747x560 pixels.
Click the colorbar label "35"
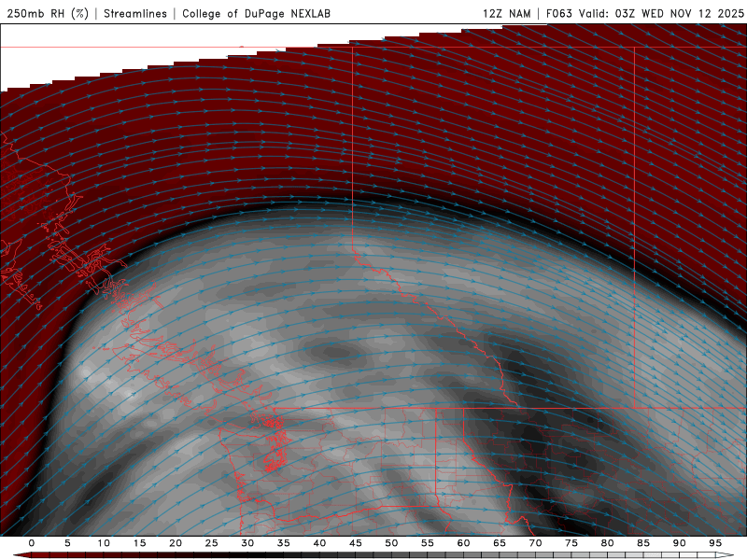point(284,543)
